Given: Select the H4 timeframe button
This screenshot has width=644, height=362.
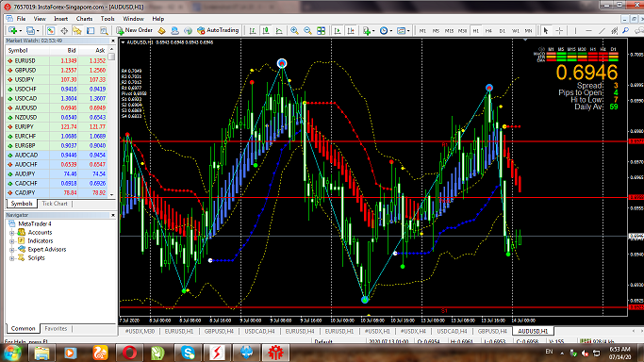Looking at the screenshot, I should 488,30.
